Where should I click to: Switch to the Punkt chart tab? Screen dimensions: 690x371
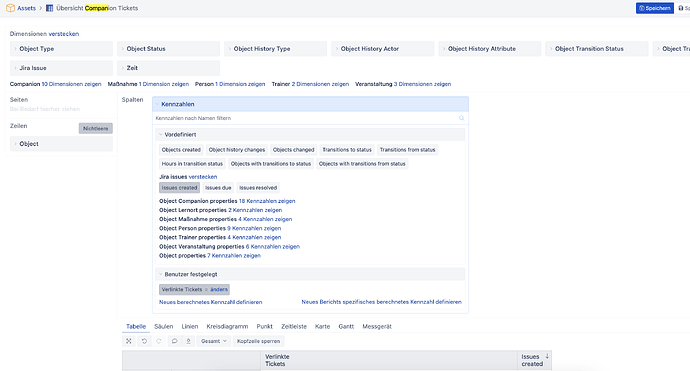click(x=264, y=327)
